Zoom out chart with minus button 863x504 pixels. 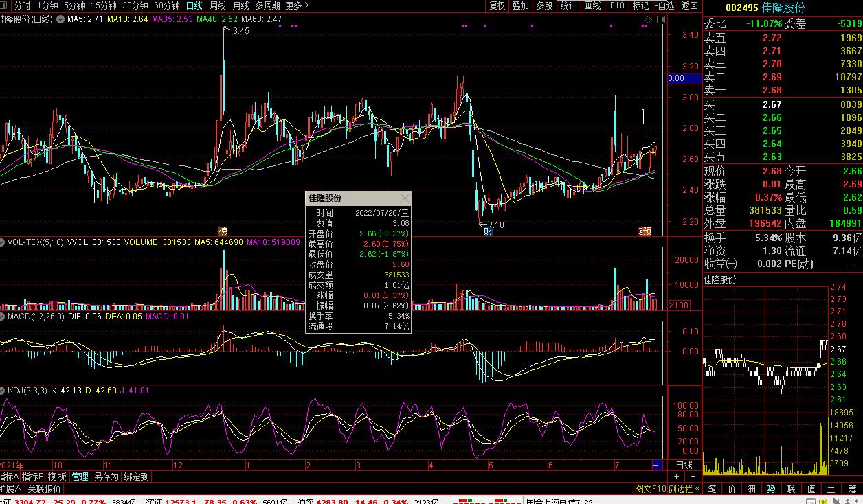pos(693,476)
